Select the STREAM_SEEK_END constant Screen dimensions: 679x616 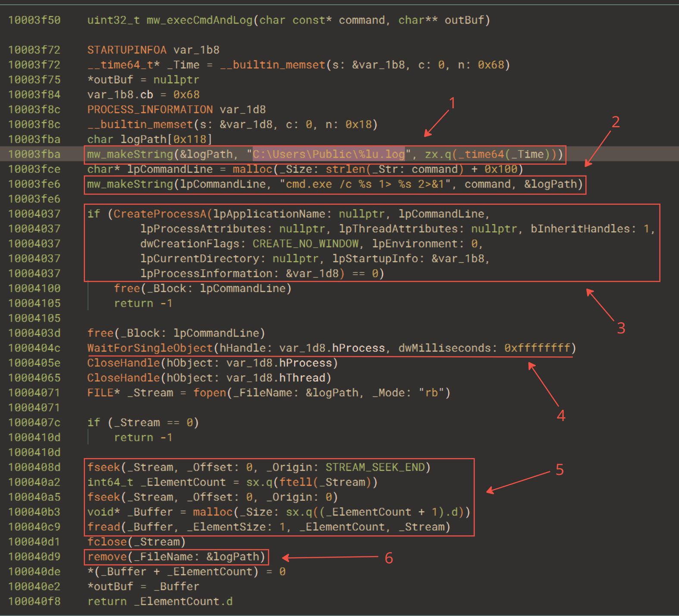[375, 468]
